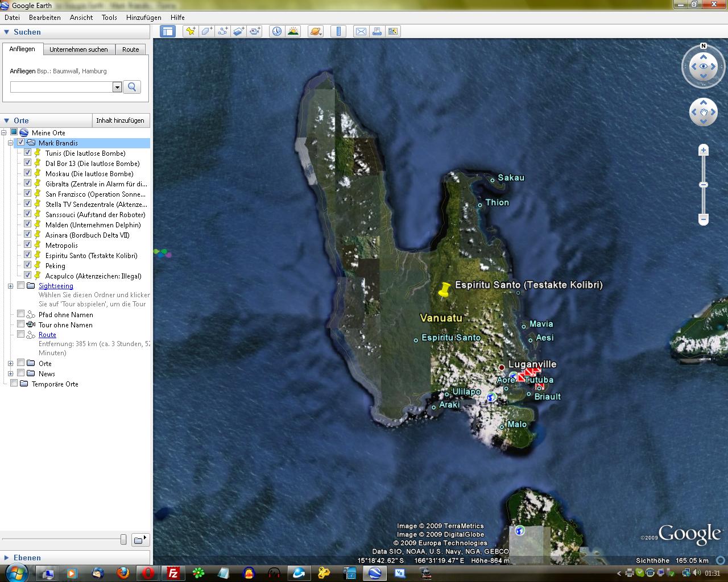Collapse the Orte panel triangle

(7, 120)
